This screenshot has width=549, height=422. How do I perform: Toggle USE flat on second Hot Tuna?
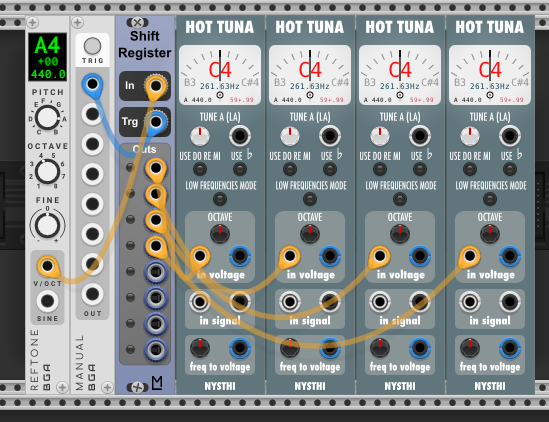pos(330,170)
